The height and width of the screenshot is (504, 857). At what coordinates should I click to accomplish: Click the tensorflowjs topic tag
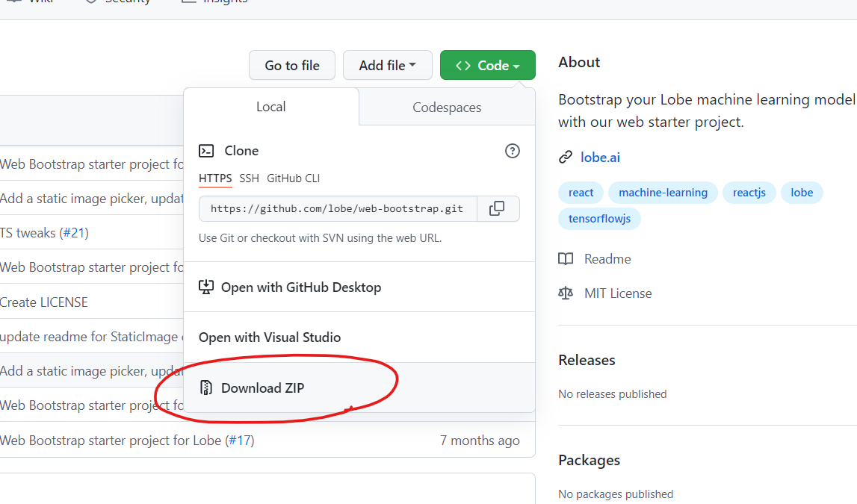[599, 219]
